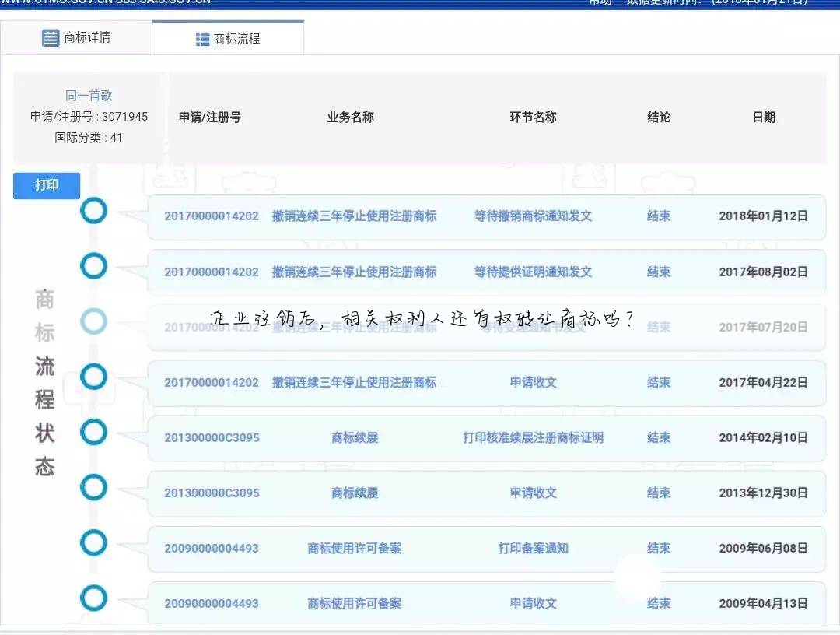
Task: Click the 结论 column header
Action: [659, 117]
